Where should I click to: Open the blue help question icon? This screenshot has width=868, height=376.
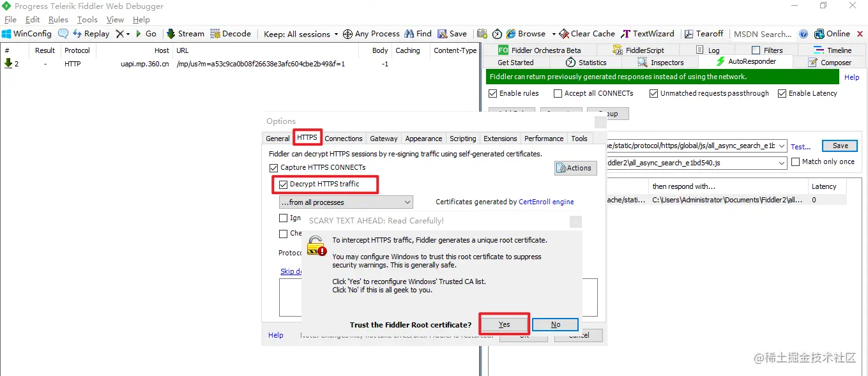803,34
